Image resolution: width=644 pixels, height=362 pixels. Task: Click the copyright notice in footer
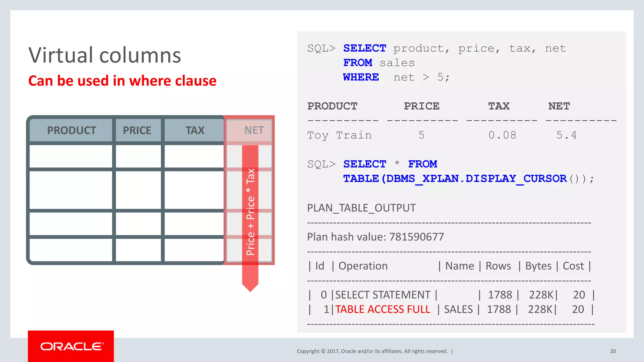[372, 351]
